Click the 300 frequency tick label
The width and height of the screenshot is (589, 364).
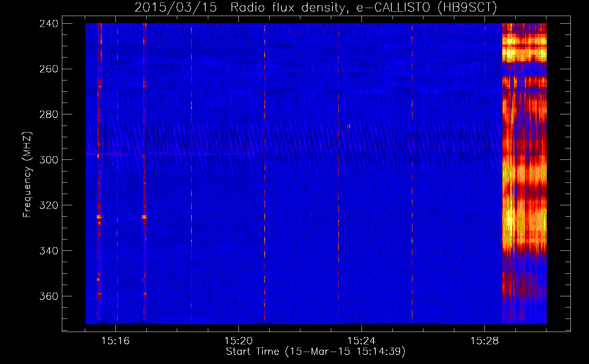coord(48,160)
